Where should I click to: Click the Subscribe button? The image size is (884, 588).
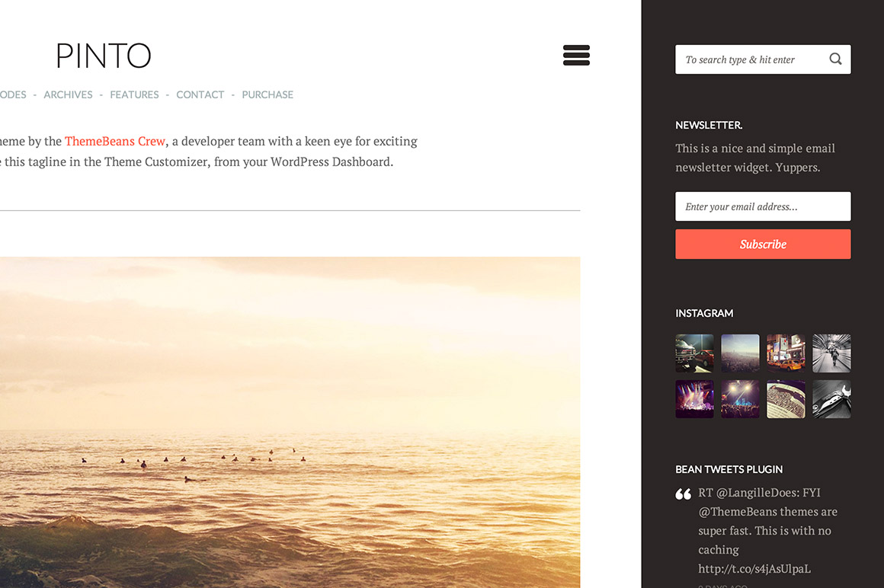763,244
